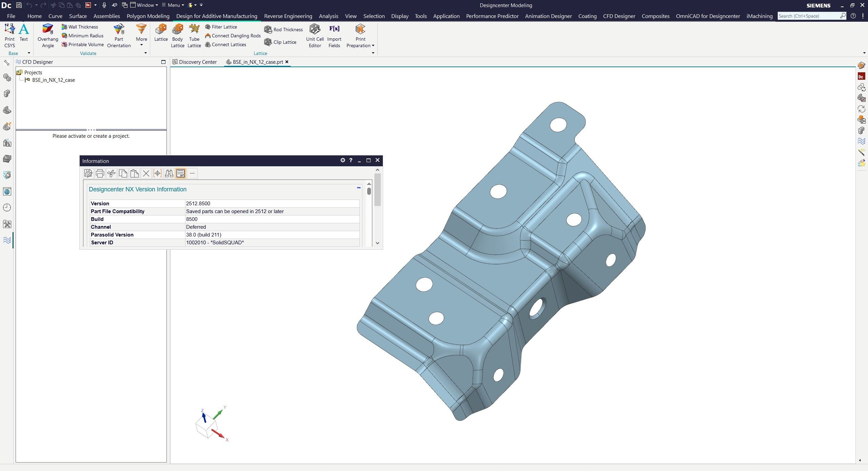Choose Connect Lattices
This screenshot has height=471, width=868.
tap(226, 44)
